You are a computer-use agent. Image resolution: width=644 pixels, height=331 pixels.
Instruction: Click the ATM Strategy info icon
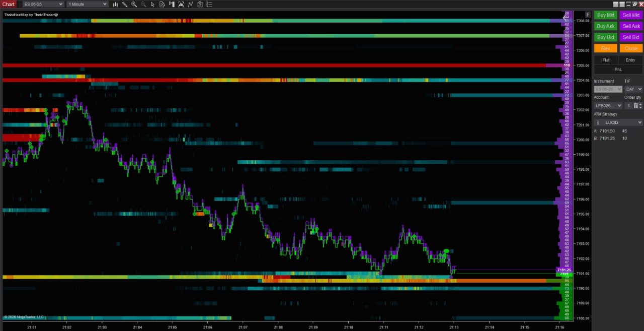pos(597,122)
